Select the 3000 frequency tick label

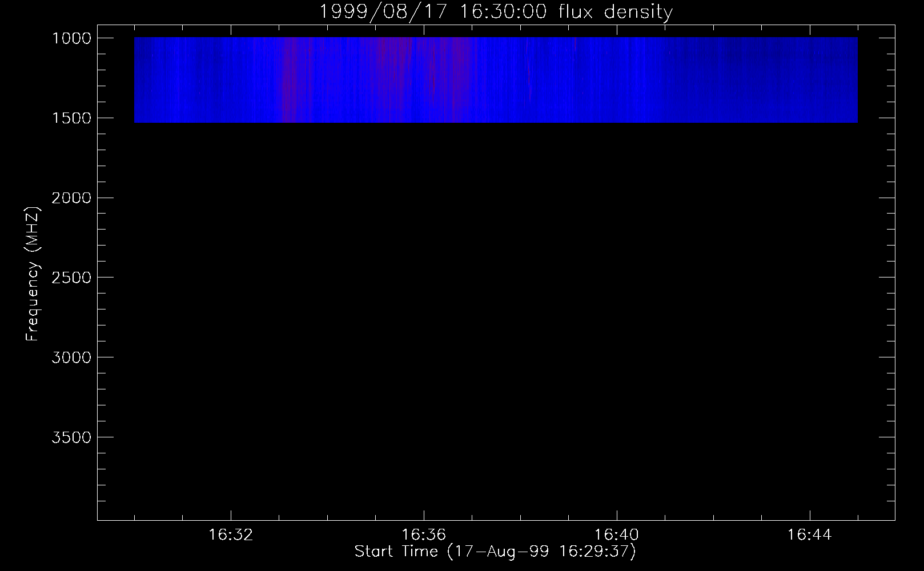(71, 357)
